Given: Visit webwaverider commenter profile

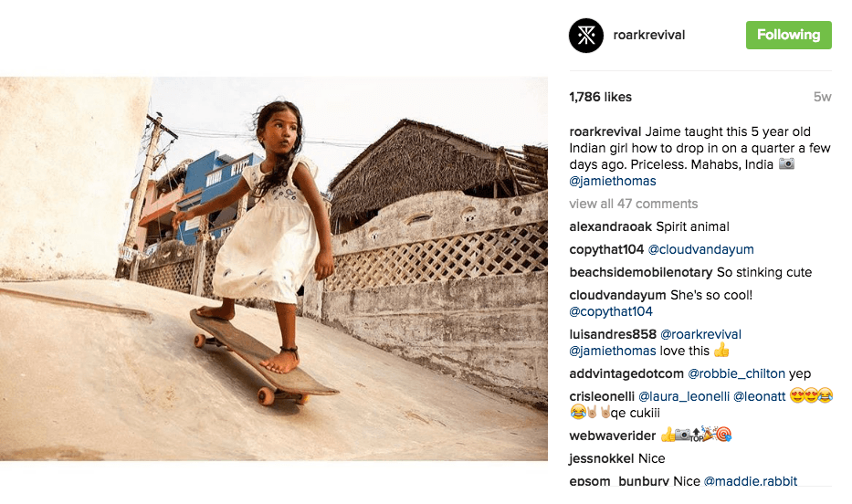Looking at the screenshot, I should [x=612, y=436].
